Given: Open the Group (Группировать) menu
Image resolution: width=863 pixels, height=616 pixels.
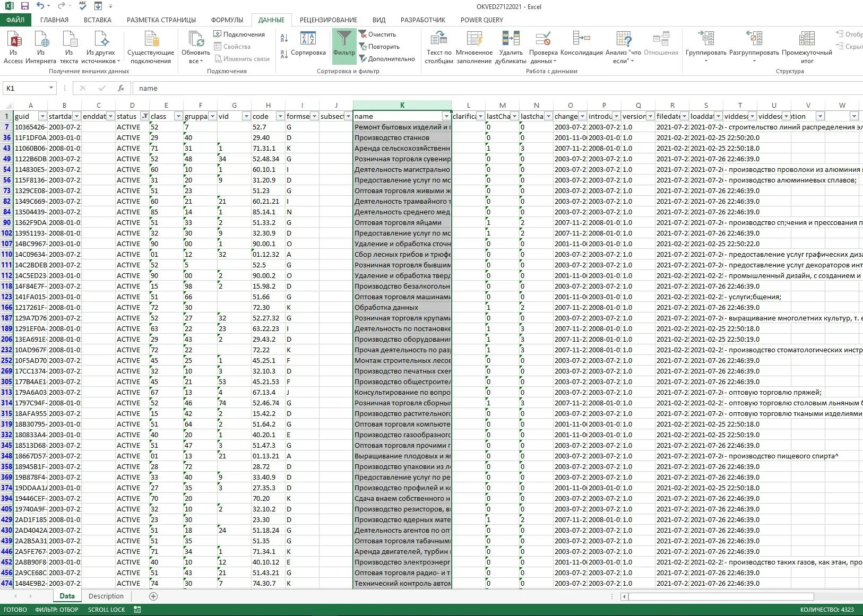Looking at the screenshot, I should point(706,47).
